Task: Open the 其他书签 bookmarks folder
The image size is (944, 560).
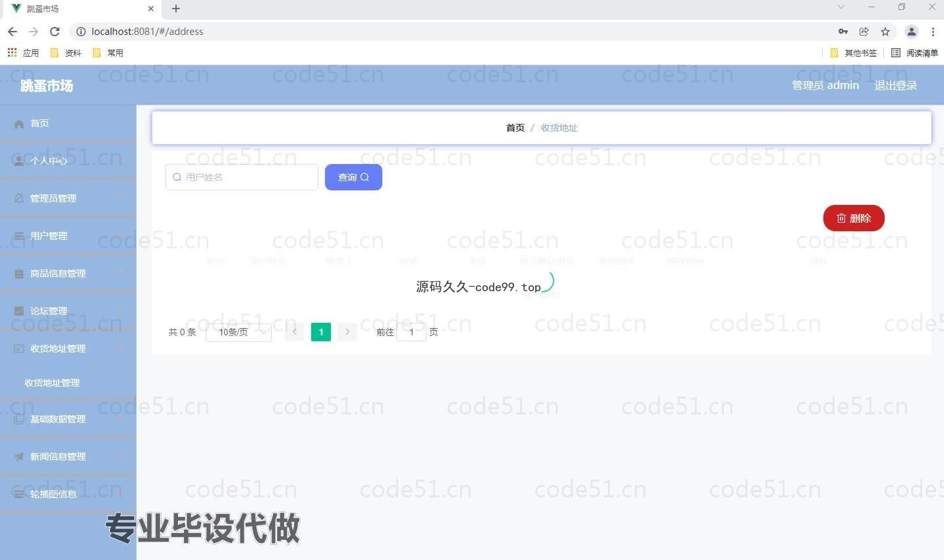Action: [x=854, y=53]
